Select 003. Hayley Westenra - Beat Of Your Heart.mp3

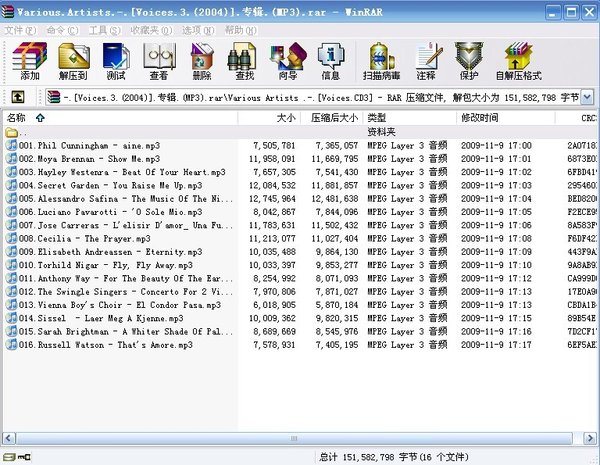click(300, 172)
